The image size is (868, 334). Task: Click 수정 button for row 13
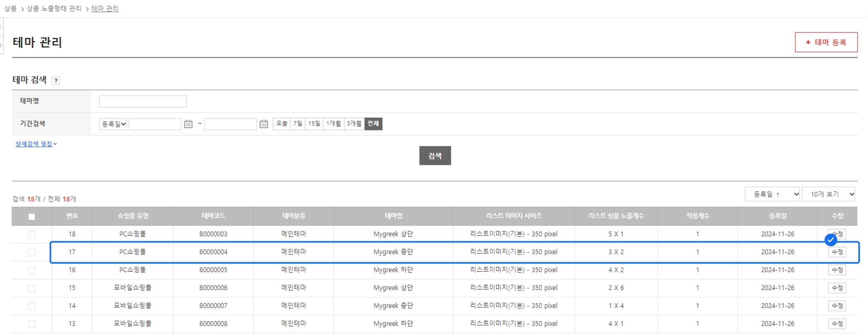point(837,324)
